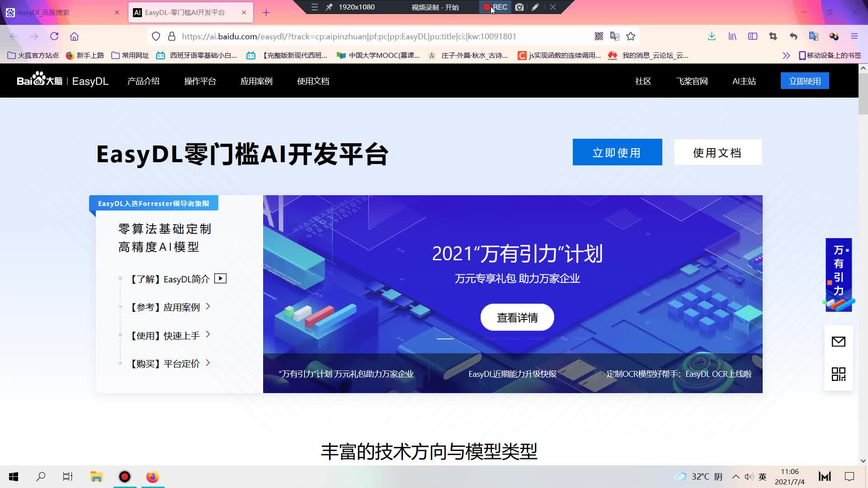Click the padlock site security icon
The width and height of the screenshot is (868, 488).
click(x=172, y=36)
